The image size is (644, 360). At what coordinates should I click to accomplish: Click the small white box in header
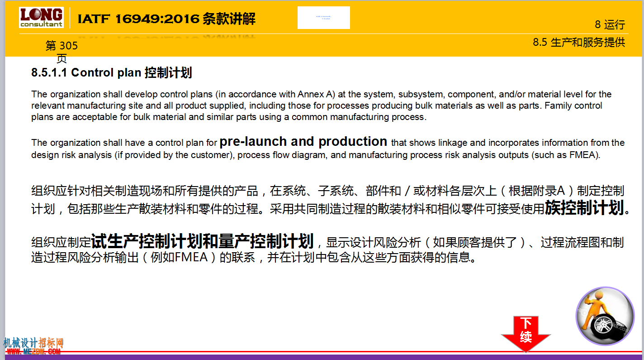pyautogui.click(x=324, y=18)
